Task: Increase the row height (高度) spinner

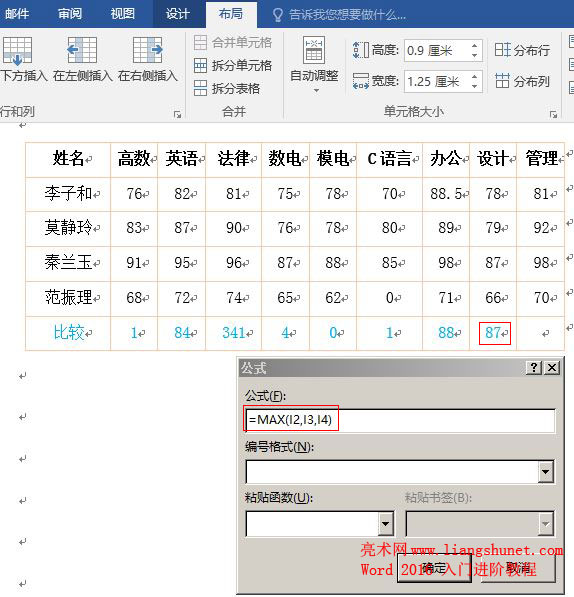Action: point(474,46)
